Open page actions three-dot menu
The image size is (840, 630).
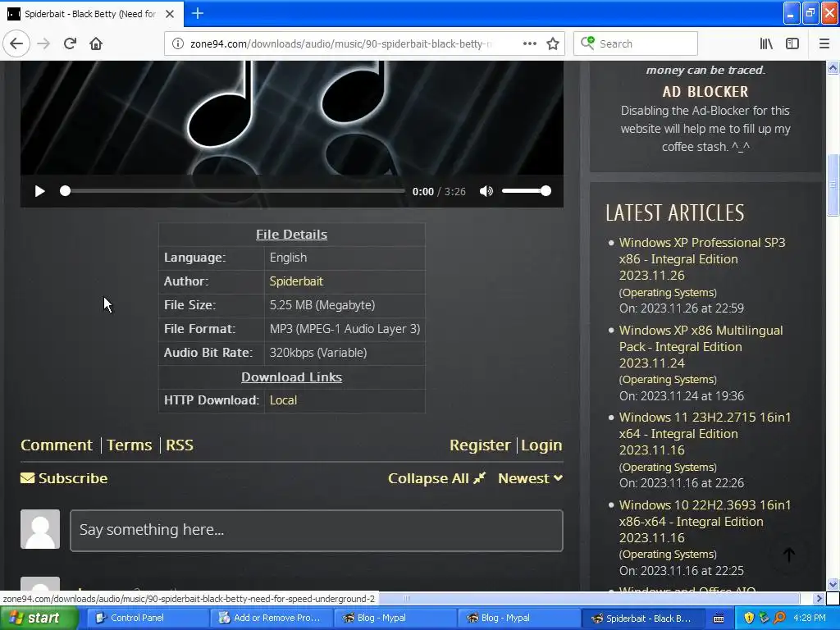point(529,43)
